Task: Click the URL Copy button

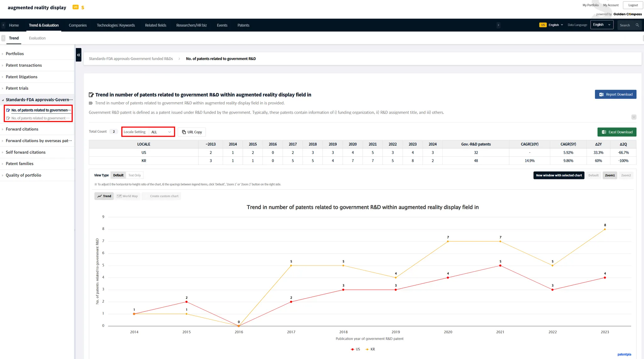Action: tap(192, 132)
